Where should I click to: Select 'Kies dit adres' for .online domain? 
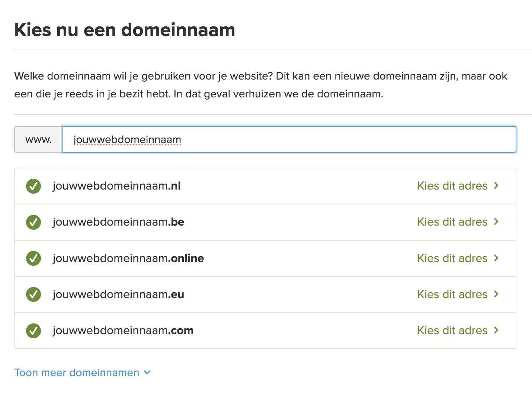(452, 258)
